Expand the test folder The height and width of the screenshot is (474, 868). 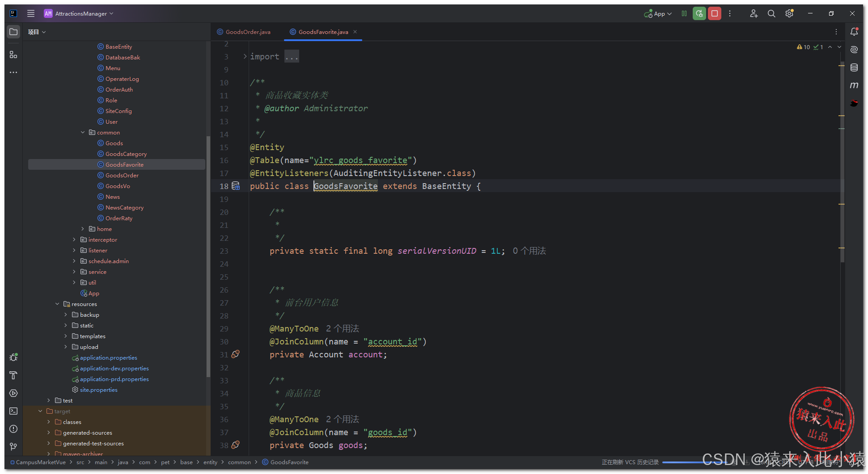49,400
